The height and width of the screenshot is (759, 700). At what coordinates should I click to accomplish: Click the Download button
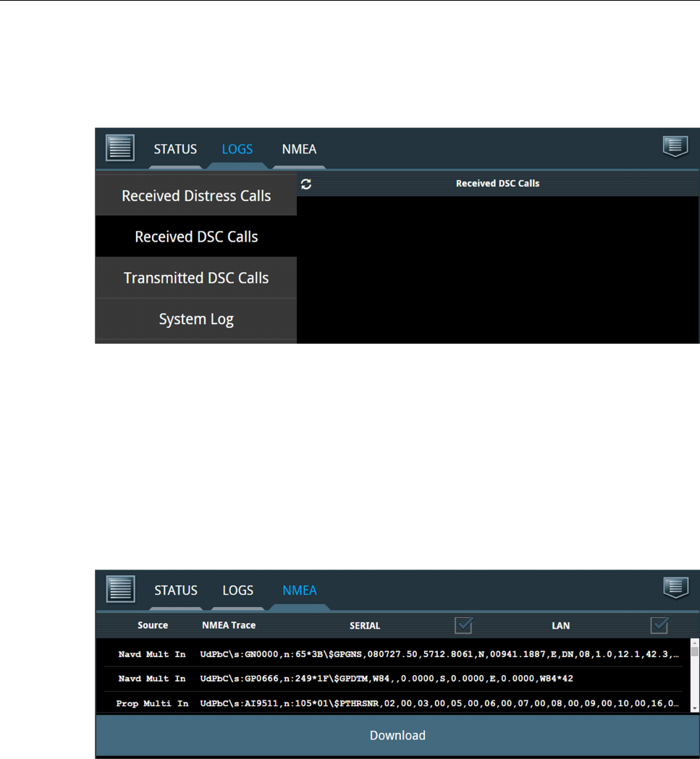click(397, 735)
